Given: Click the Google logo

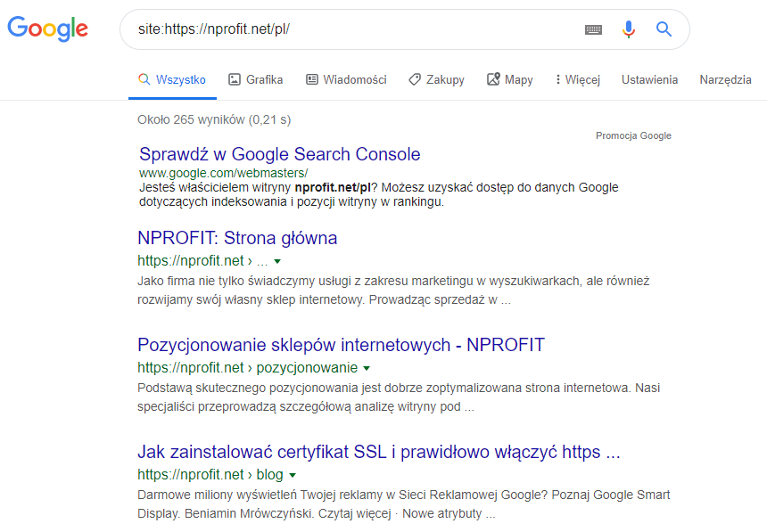Looking at the screenshot, I should tap(47, 29).
